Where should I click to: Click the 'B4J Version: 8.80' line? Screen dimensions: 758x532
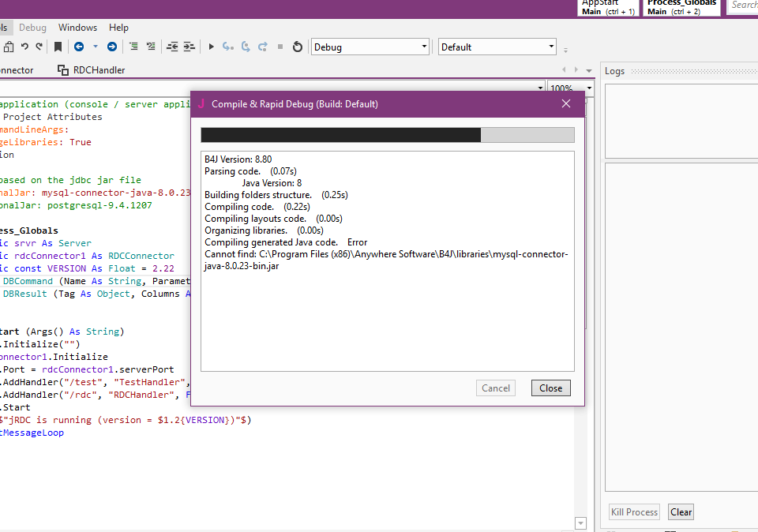tap(238, 159)
